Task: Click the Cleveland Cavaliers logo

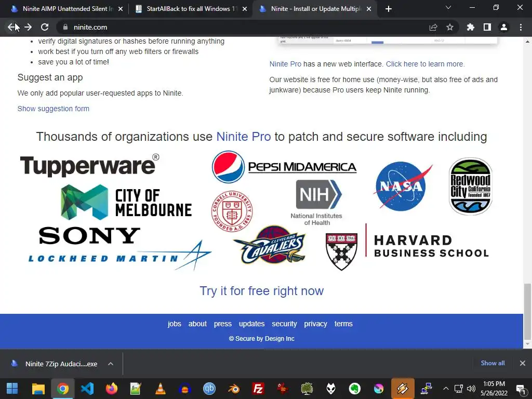Action: [270, 245]
